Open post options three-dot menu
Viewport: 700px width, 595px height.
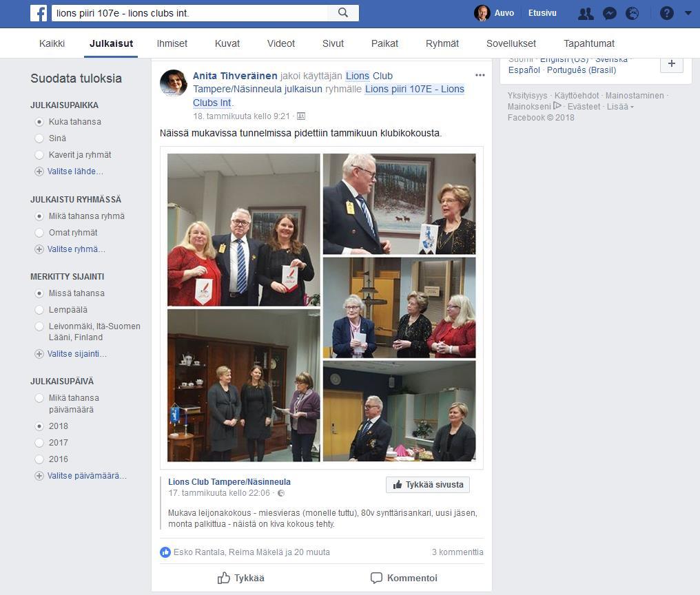[480, 75]
